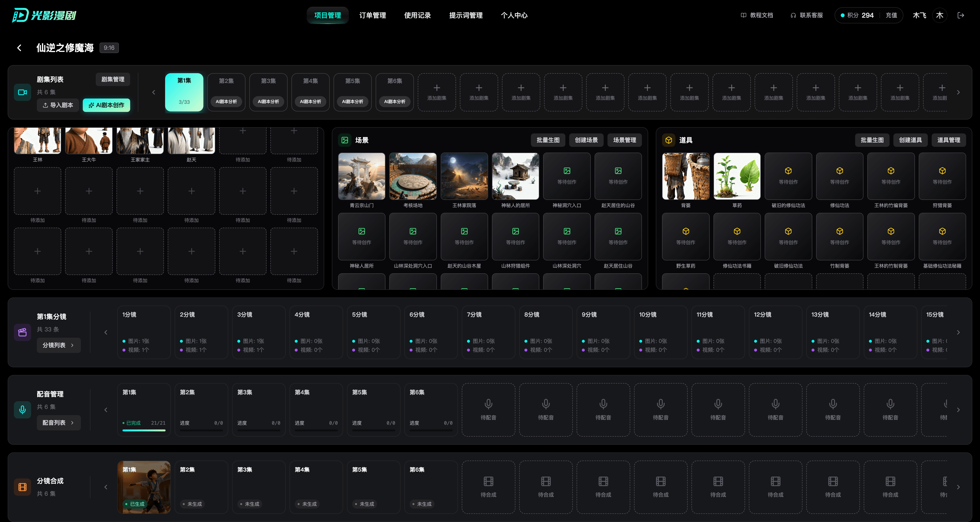Image resolution: width=980 pixels, height=522 pixels.
Task: Open the 青云宗山门 scene thumbnail
Action: 362,176
